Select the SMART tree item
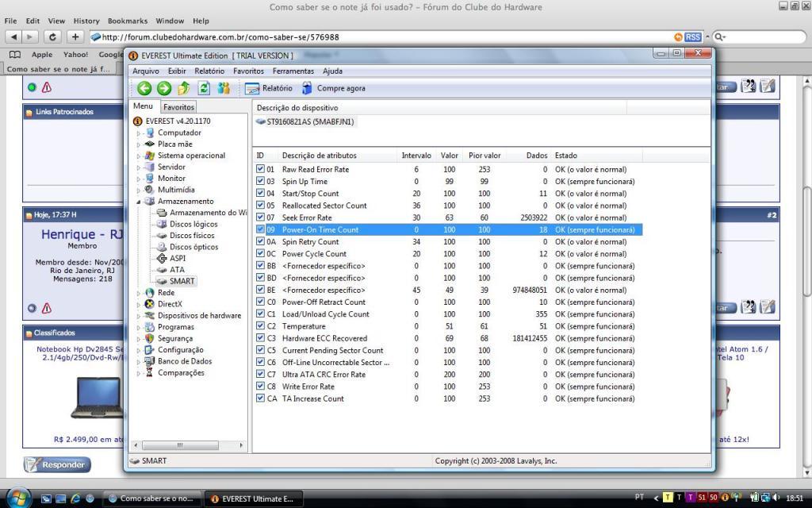Screen dimensions: 812x508 click(x=182, y=281)
